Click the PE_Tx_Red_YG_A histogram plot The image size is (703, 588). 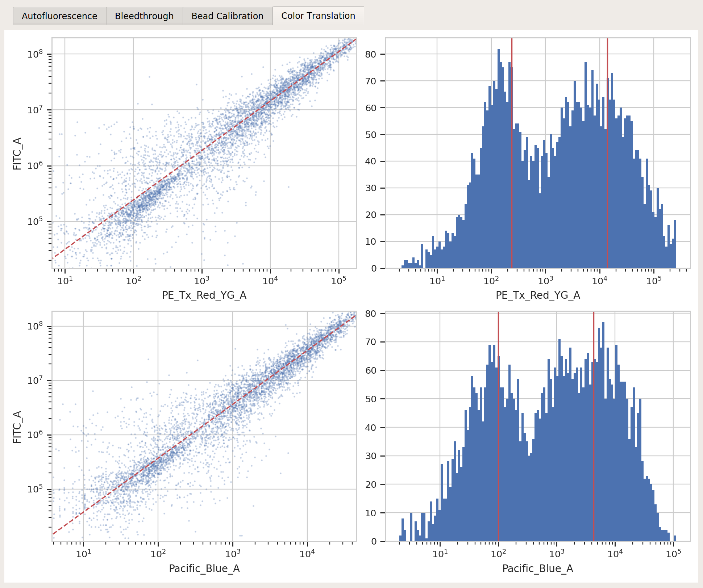(538, 153)
